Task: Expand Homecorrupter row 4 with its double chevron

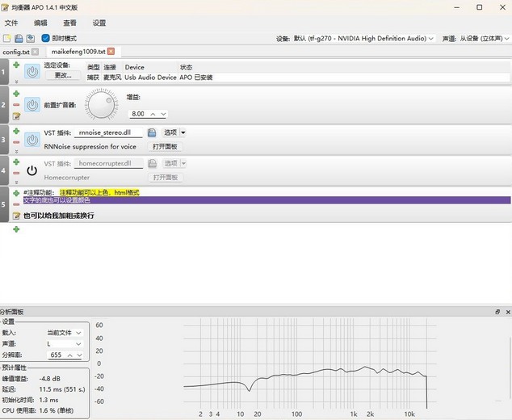Action: pyautogui.click(x=16, y=183)
